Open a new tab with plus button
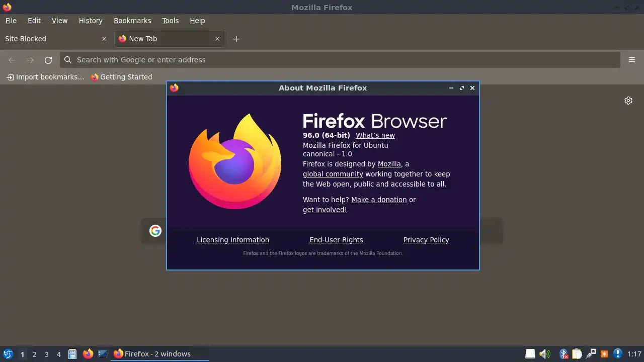 point(236,39)
